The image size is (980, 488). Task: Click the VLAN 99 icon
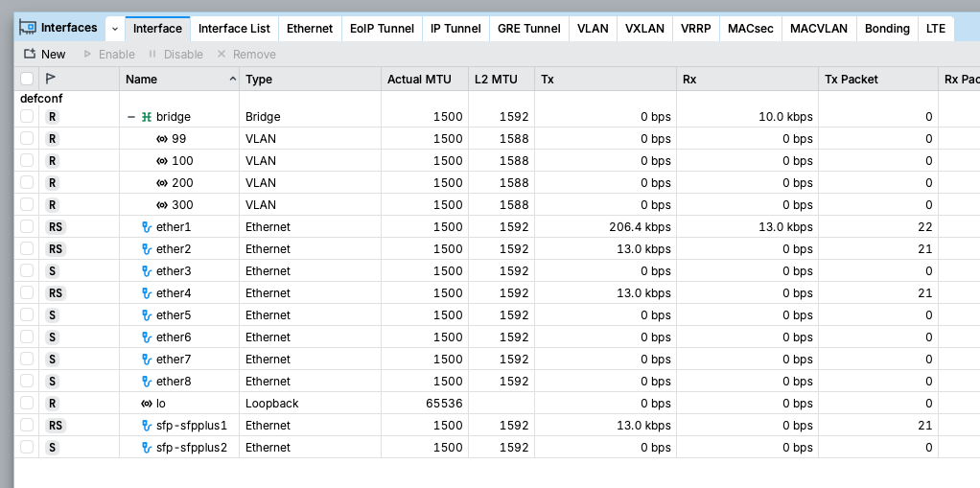pyautogui.click(x=162, y=139)
